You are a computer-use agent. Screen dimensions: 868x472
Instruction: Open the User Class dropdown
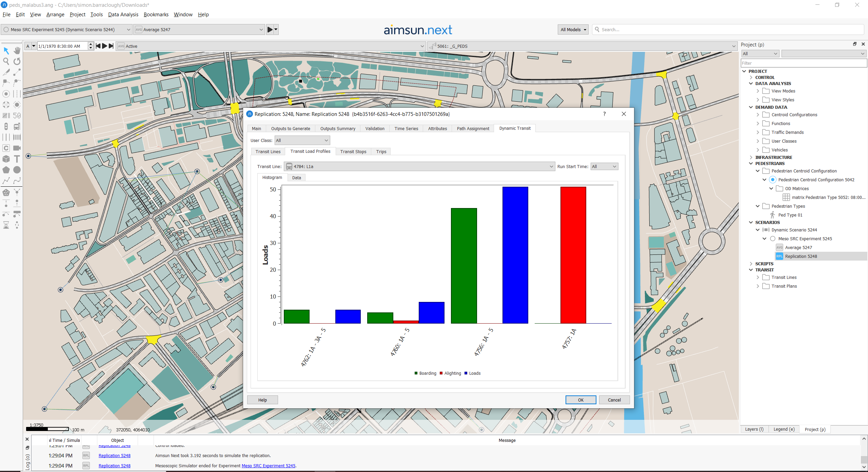click(x=302, y=140)
